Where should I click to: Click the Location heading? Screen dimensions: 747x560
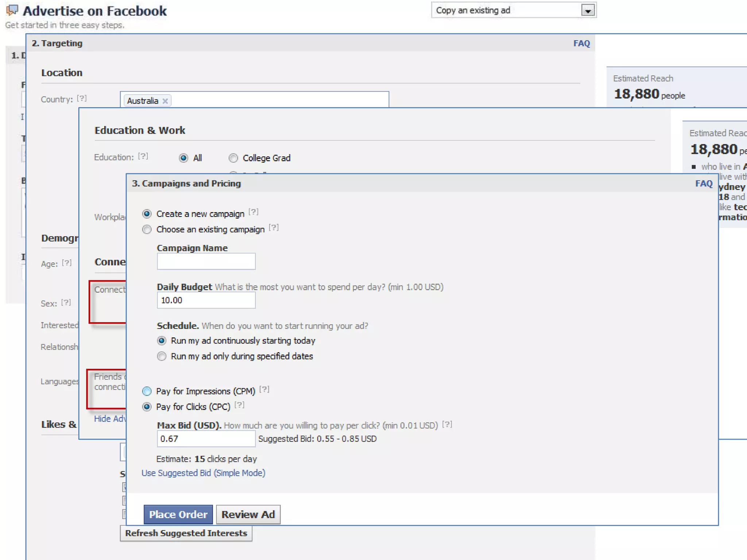coord(62,73)
